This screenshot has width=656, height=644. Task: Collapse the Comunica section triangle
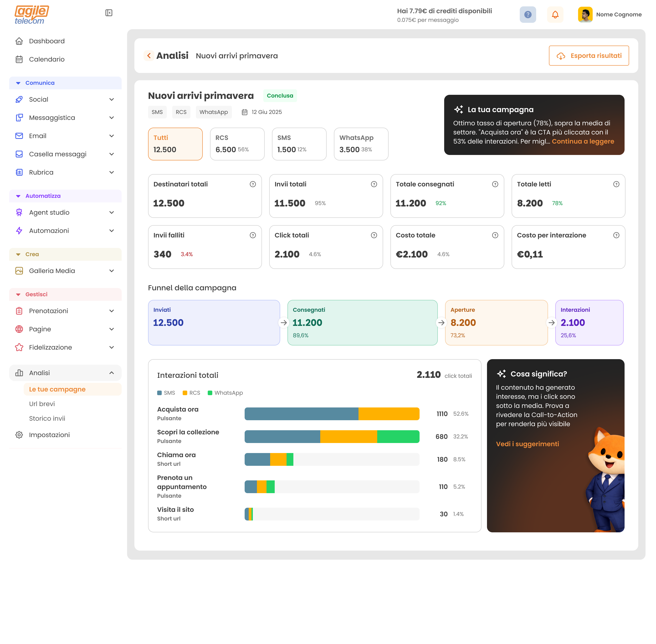coord(18,83)
